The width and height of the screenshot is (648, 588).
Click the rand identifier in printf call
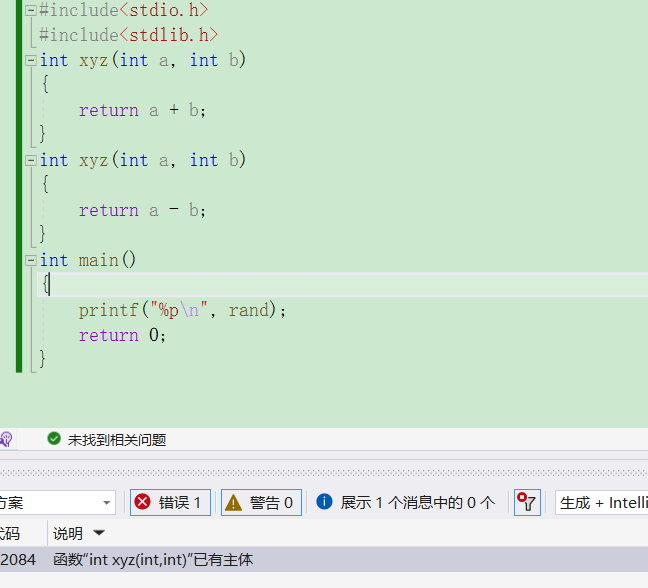248,310
